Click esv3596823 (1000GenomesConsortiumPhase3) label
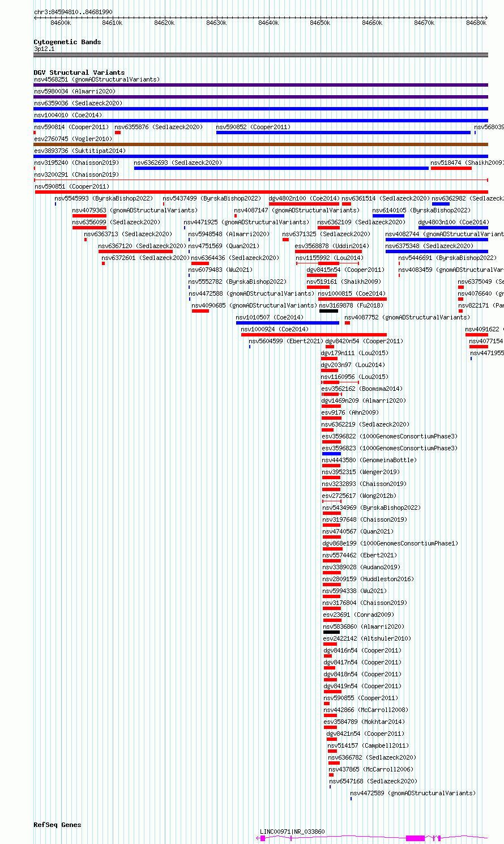Viewport: 504px width, 844px height. (390, 448)
